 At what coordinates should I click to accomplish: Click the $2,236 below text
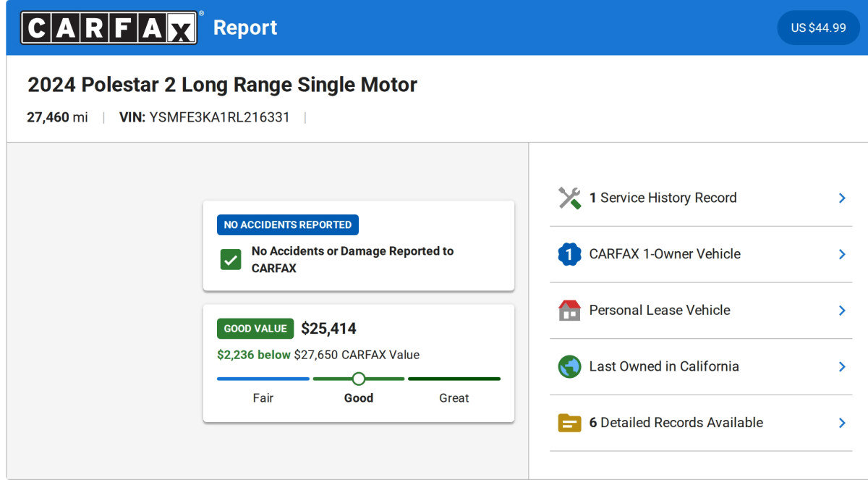click(254, 355)
